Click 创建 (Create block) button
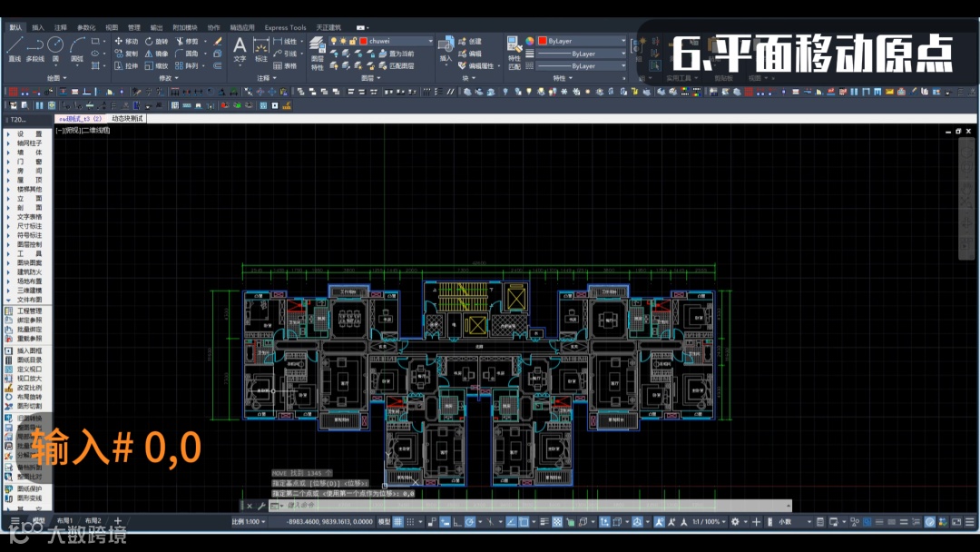The width and height of the screenshot is (980, 552). click(470, 41)
